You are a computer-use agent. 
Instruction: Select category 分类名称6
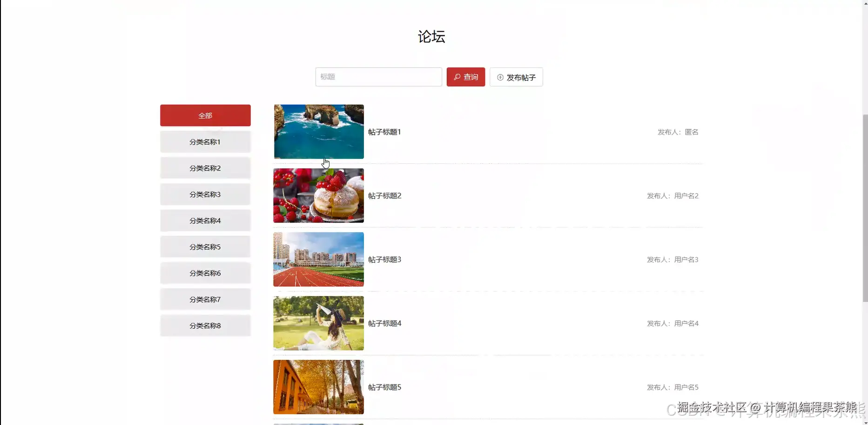coord(205,273)
